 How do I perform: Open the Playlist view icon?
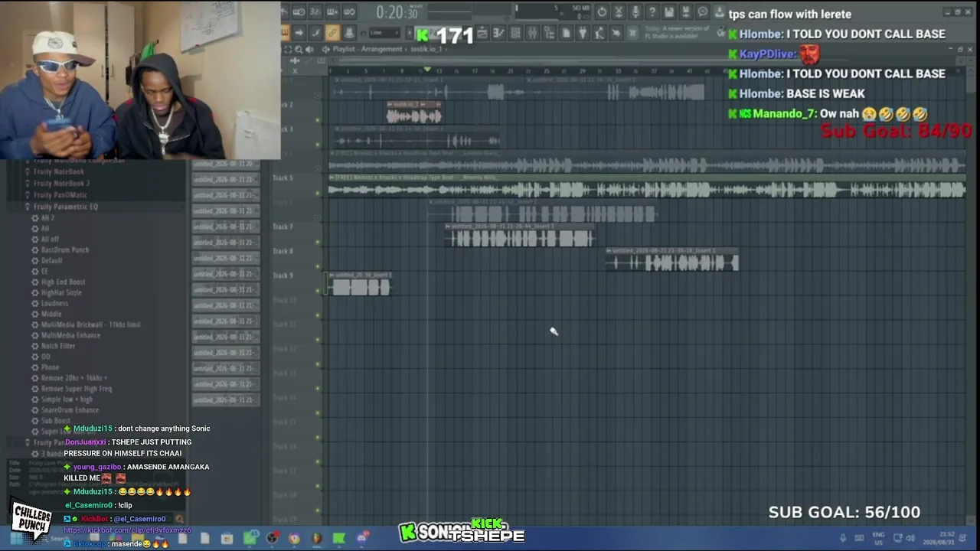482,33
